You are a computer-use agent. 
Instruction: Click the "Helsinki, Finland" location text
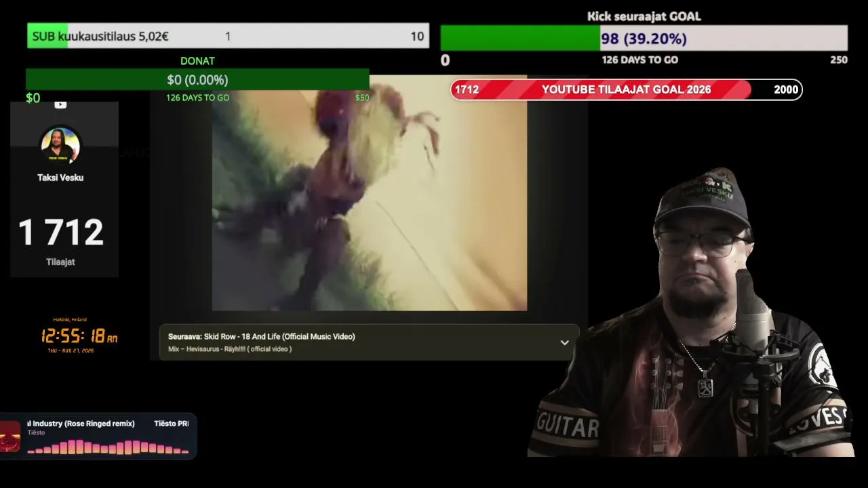pos(70,320)
